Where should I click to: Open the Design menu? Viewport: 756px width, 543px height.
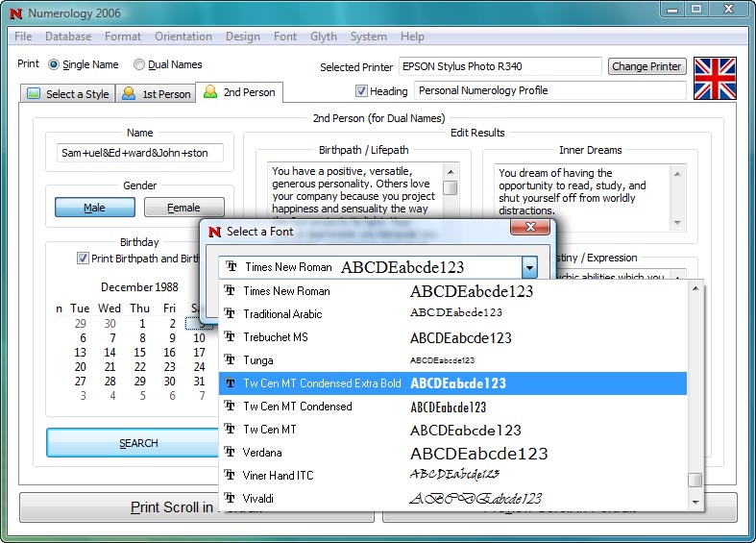[x=242, y=37]
